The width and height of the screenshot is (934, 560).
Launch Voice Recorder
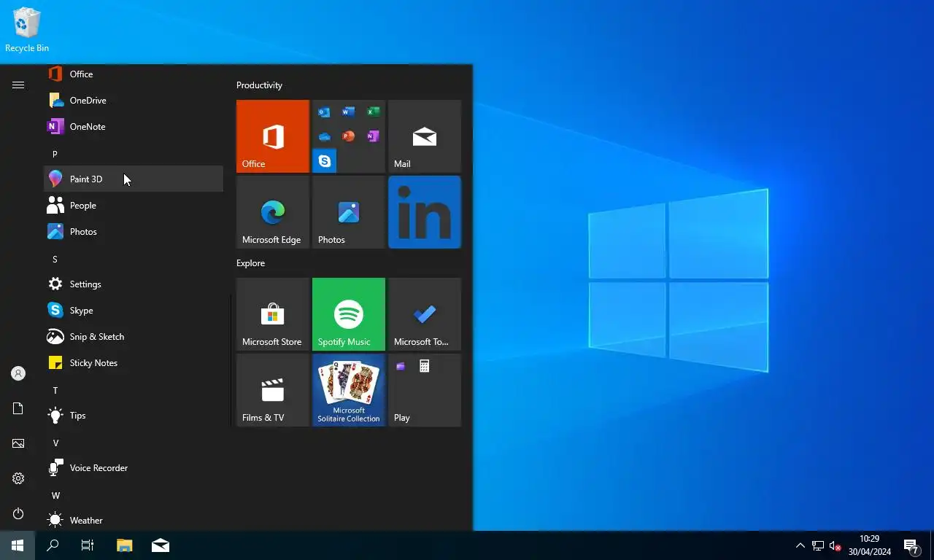pyautogui.click(x=134, y=468)
